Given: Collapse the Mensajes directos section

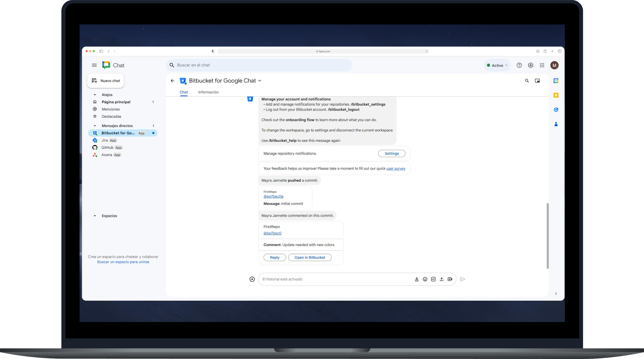Looking at the screenshot, I should click(x=95, y=126).
